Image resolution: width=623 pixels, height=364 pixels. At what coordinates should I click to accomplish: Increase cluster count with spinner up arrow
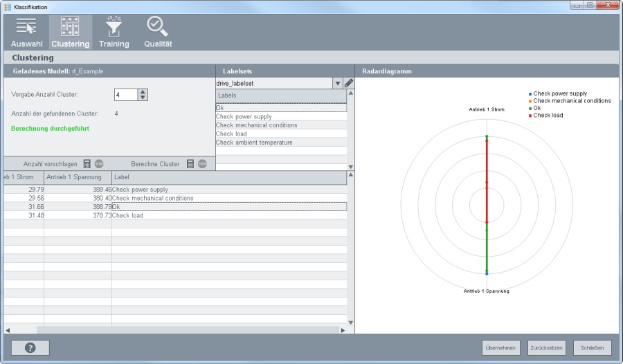[143, 91]
